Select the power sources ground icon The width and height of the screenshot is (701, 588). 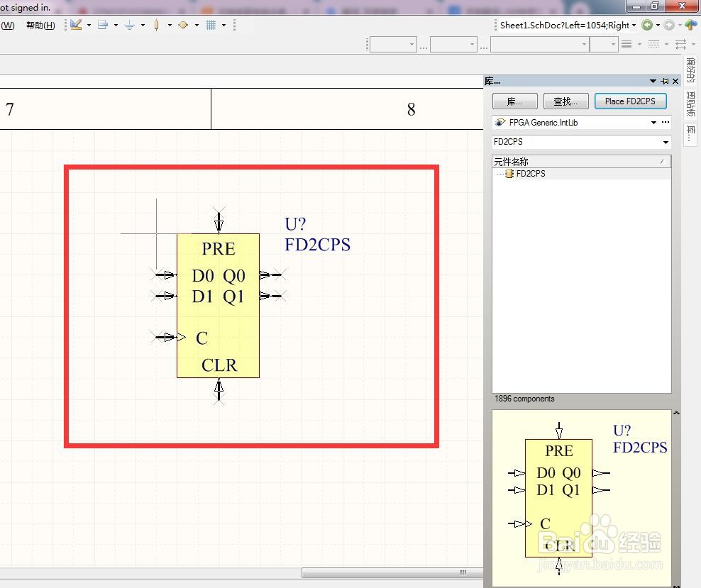coord(129,25)
